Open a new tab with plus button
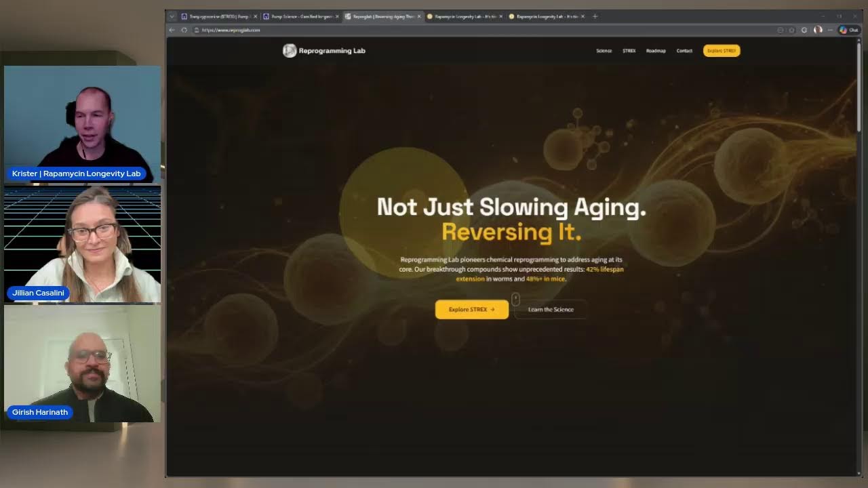 pos(595,16)
